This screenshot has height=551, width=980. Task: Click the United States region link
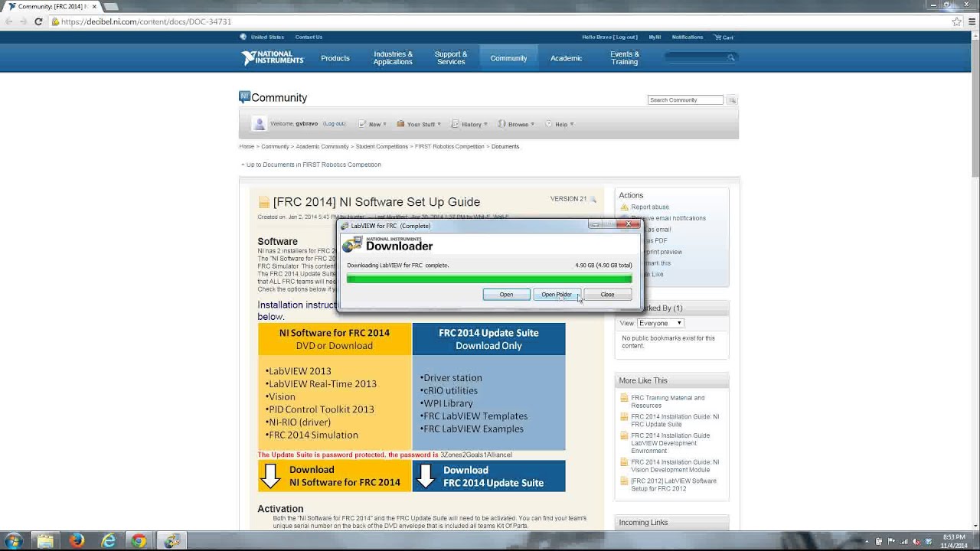tap(267, 37)
